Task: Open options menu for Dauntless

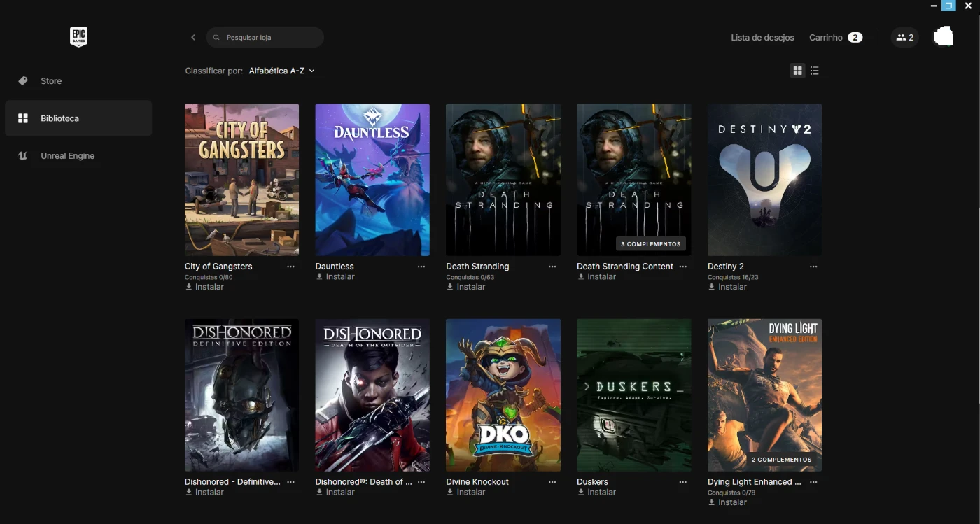Action: (x=421, y=267)
